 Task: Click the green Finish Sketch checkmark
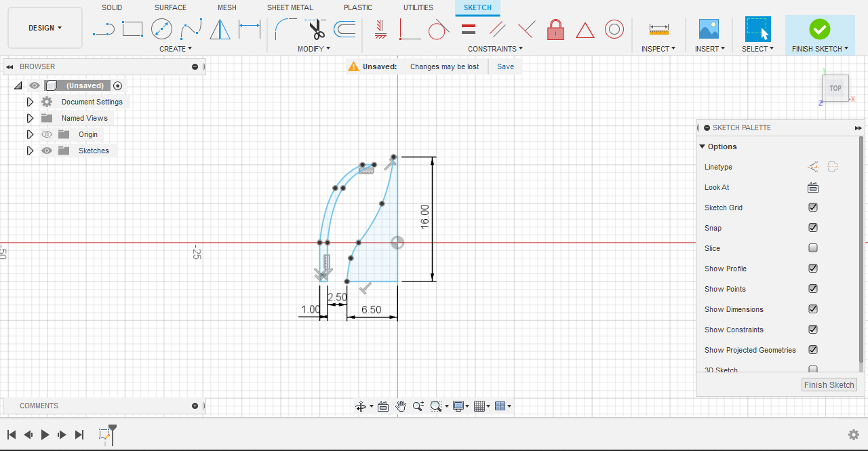click(820, 29)
